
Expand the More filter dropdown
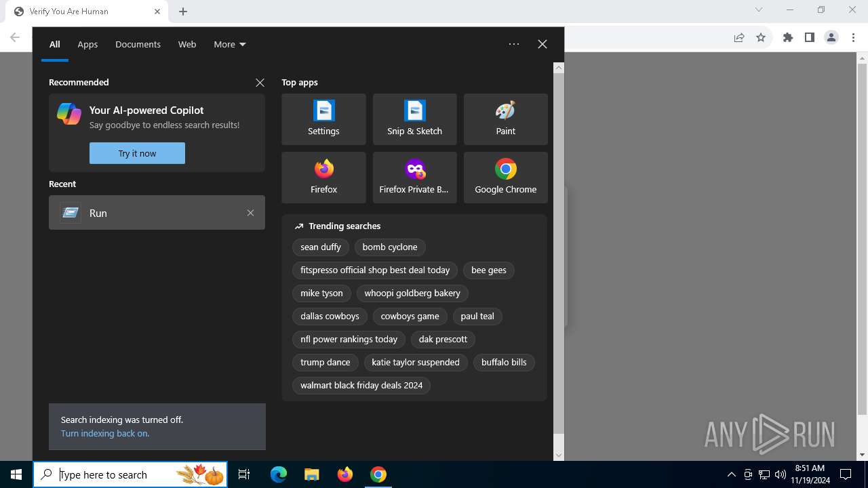pyautogui.click(x=230, y=45)
